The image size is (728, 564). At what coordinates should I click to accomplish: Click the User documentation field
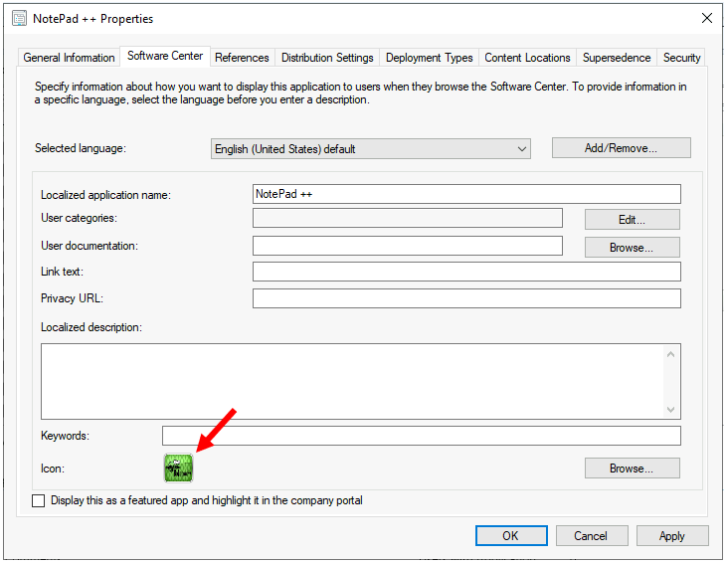tap(408, 246)
